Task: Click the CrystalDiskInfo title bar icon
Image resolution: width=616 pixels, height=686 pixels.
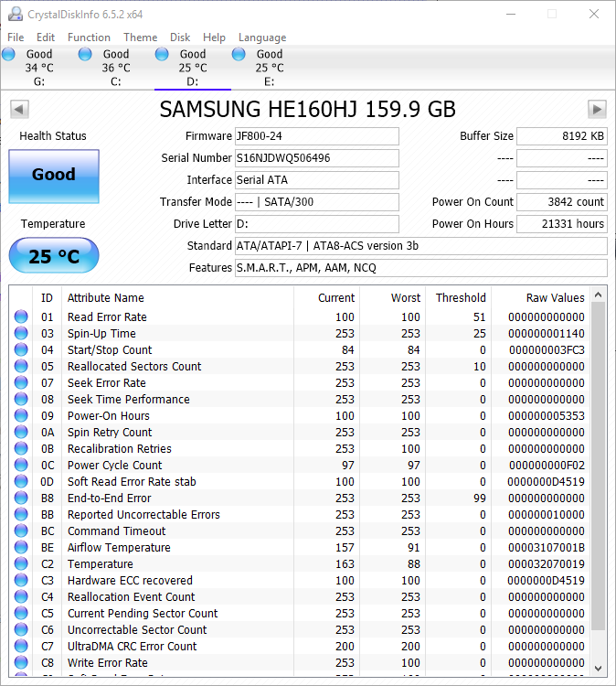Action: coord(16,14)
